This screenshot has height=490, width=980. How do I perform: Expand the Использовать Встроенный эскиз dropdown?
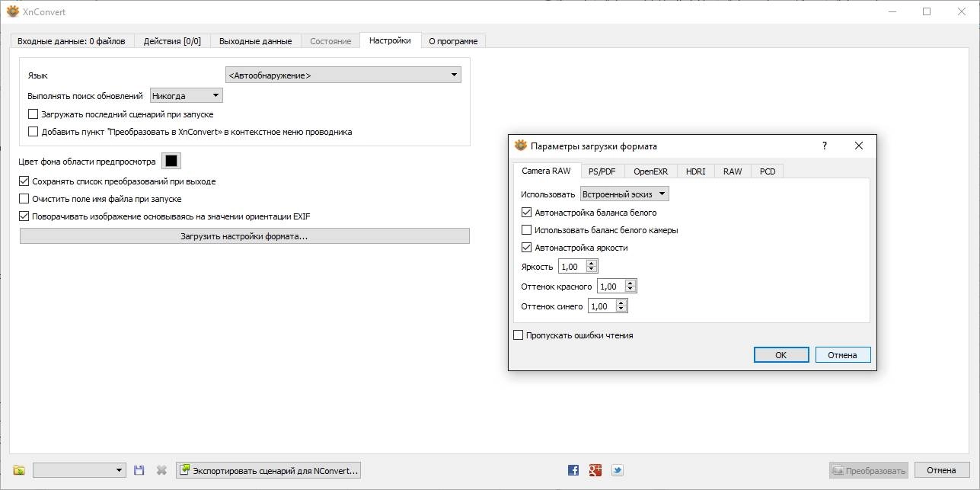624,194
